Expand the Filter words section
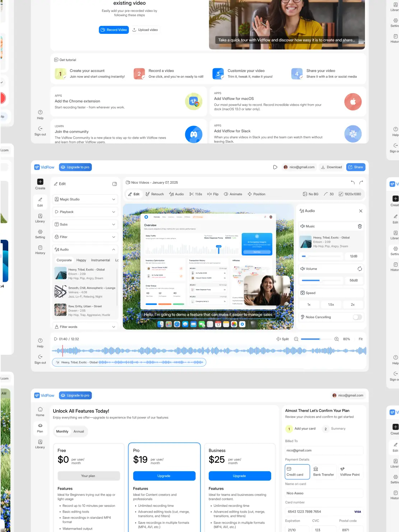Image resolution: width=399 pixels, height=532 pixels. [x=85, y=327]
